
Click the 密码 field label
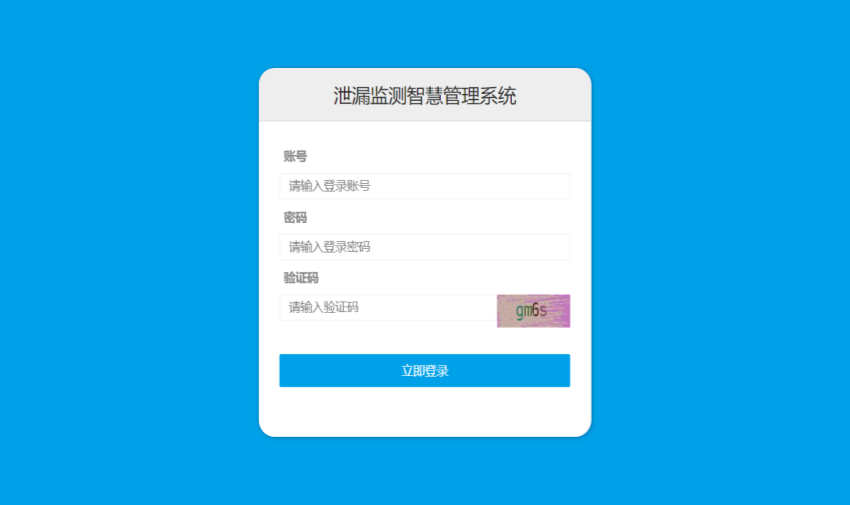click(x=295, y=217)
